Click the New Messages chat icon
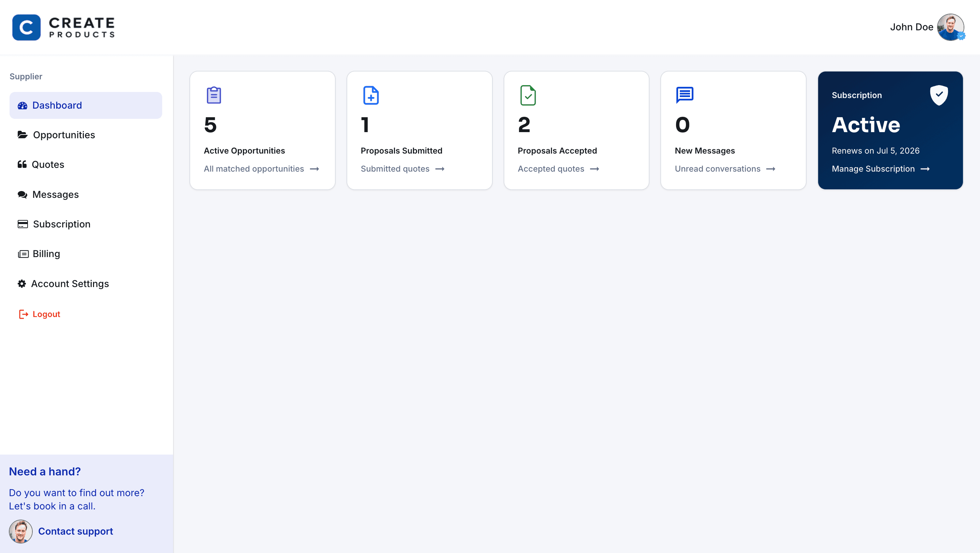The height and width of the screenshot is (553, 980). (x=685, y=95)
